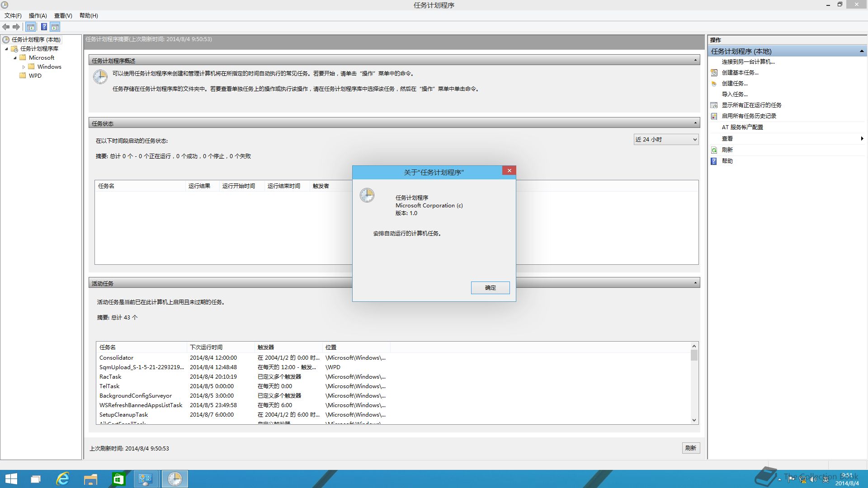Screen dimensions: 868x488
Task: Collapse the Microsoft tree node
Action: tap(15, 58)
